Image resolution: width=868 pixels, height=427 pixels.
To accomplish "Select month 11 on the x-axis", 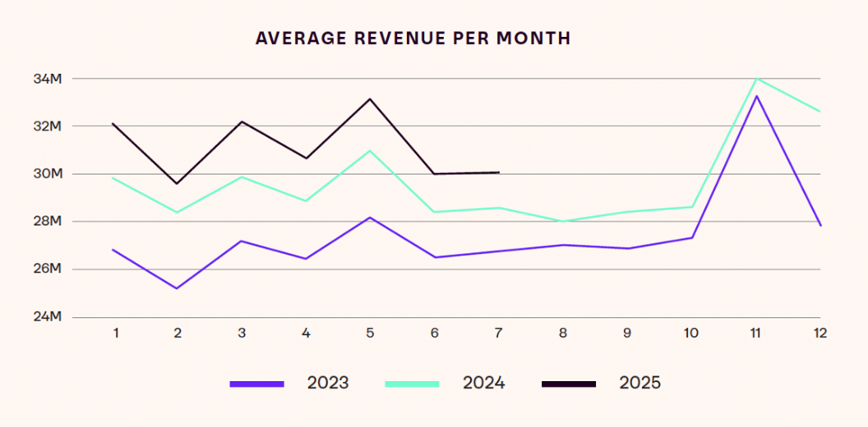I will click(755, 333).
